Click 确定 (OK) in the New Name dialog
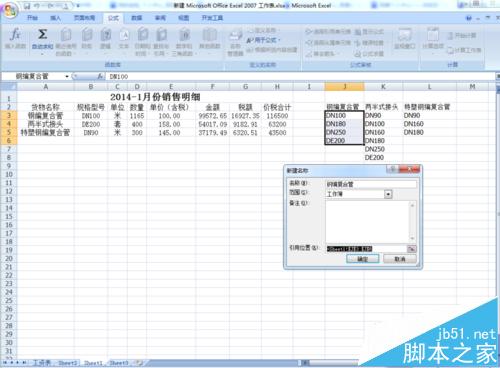Viewport: 500px width, 368px height. pos(363,259)
